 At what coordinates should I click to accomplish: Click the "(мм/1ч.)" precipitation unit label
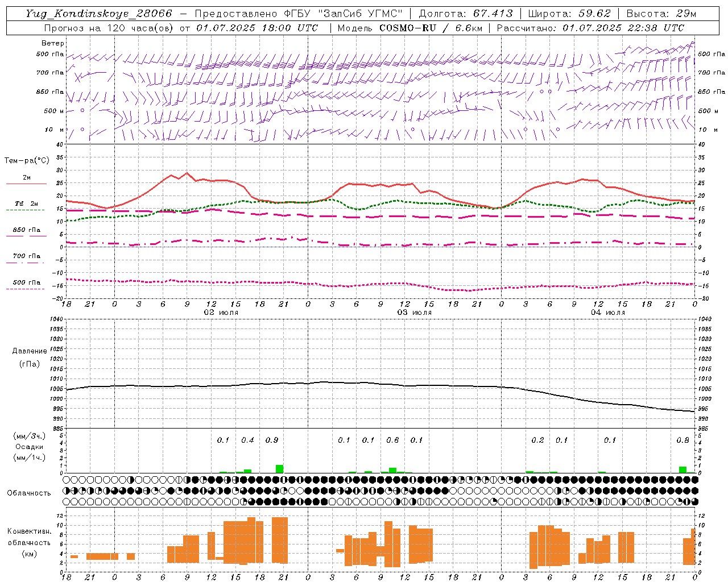[x=29, y=458]
